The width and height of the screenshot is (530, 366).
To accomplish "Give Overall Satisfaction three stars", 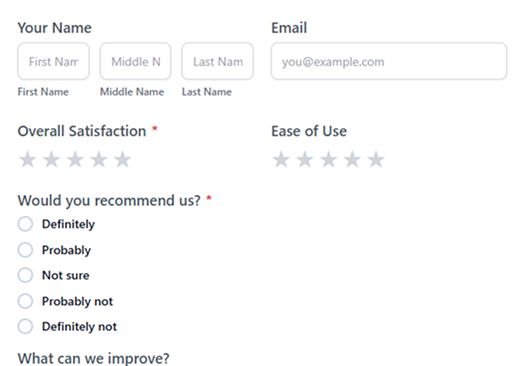I will (75, 159).
